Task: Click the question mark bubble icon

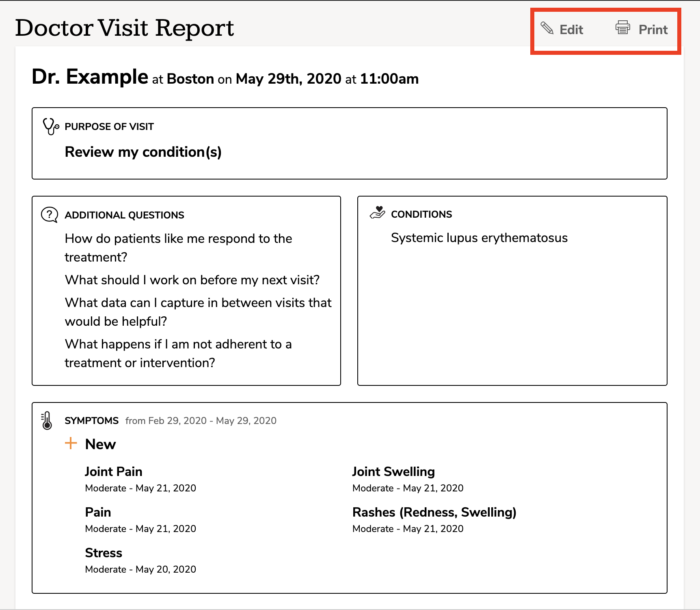Action: point(50,215)
